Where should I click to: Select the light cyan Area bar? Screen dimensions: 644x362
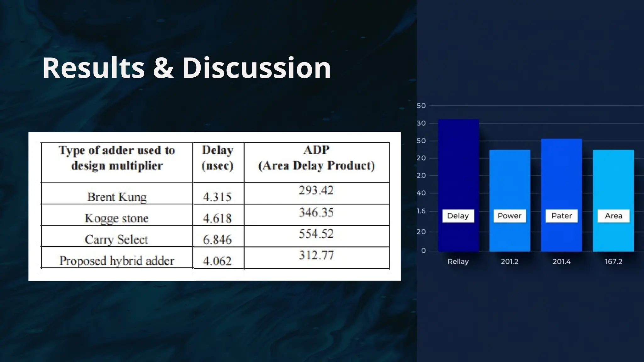(613, 179)
